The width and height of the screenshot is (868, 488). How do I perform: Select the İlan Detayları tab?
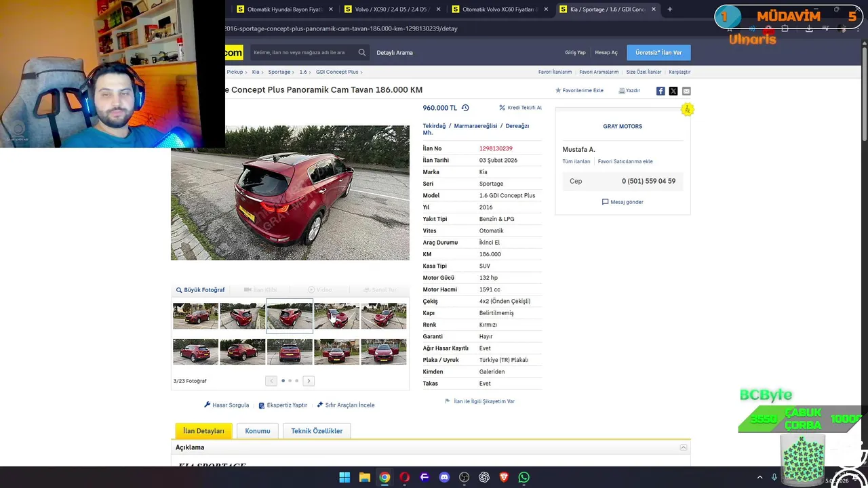pos(203,431)
